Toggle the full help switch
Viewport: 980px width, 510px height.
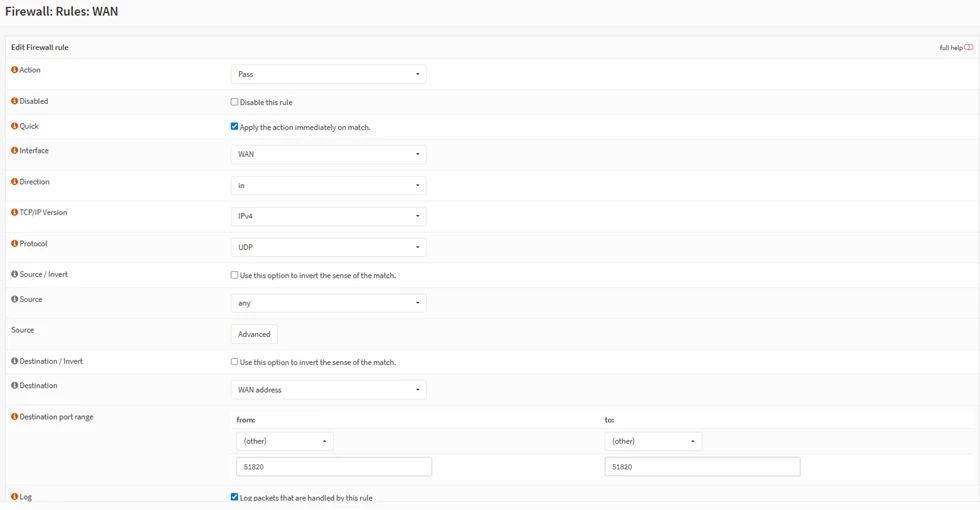[968, 47]
